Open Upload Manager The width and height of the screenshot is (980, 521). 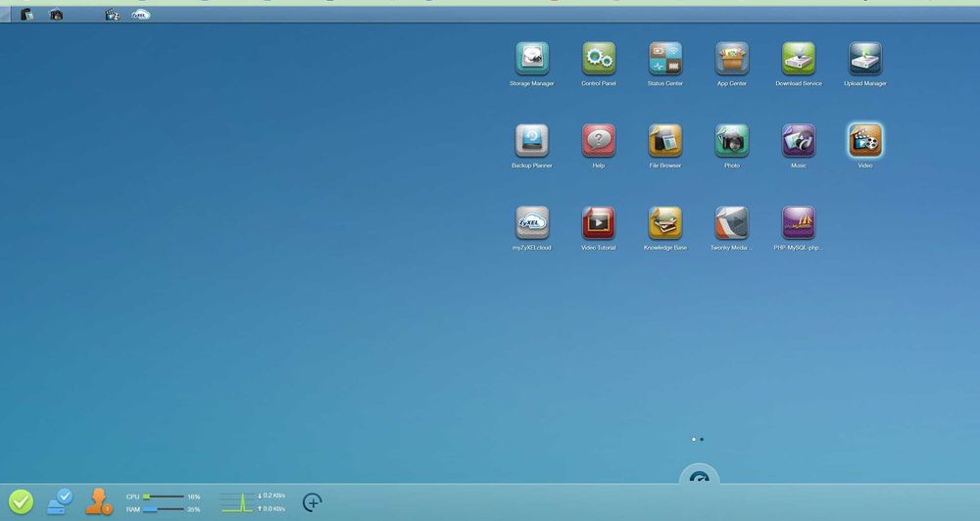point(865,58)
